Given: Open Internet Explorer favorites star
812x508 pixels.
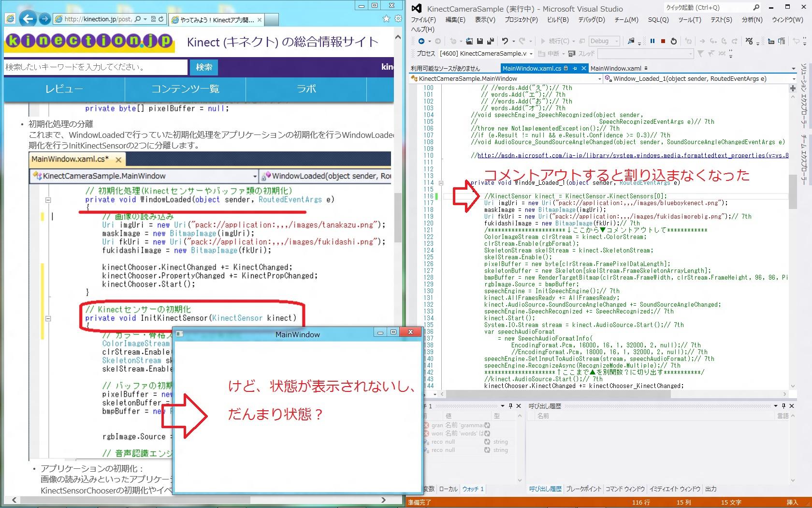Looking at the screenshot, I should (386, 19).
